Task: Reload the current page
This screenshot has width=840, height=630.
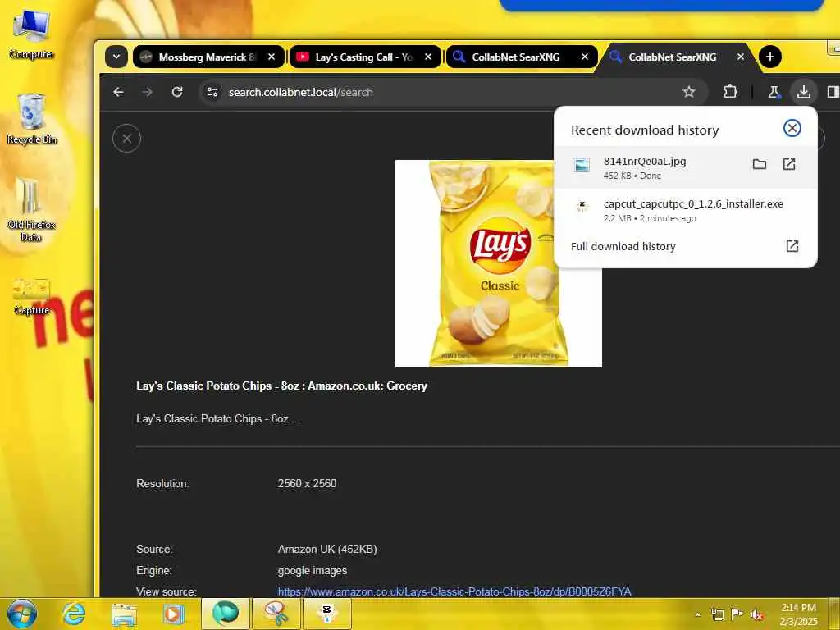Action: (177, 92)
